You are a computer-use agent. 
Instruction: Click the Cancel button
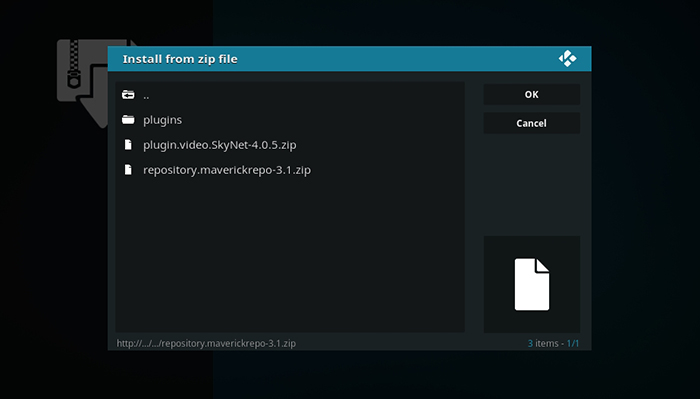pyautogui.click(x=532, y=123)
